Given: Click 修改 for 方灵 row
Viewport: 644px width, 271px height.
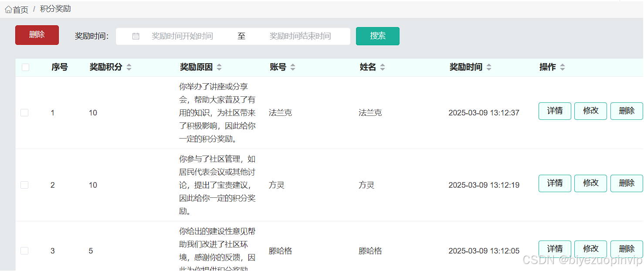Looking at the screenshot, I should pos(590,183).
